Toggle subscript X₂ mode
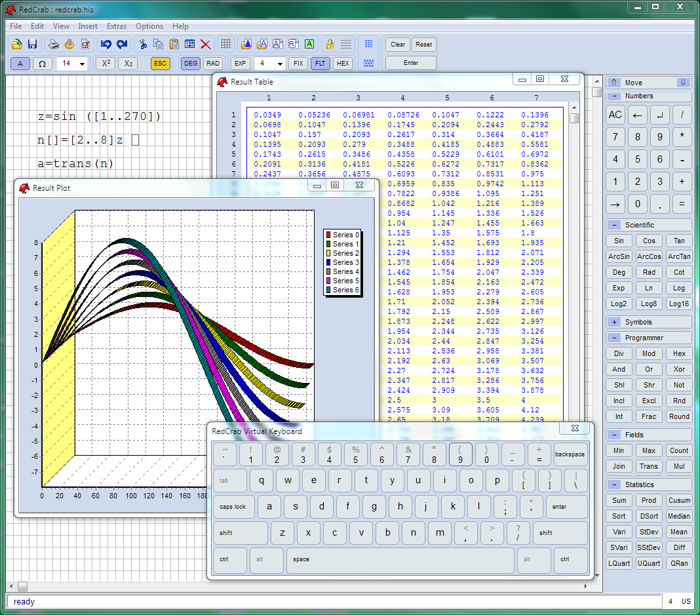The image size is (700, 615). [128, 64]
